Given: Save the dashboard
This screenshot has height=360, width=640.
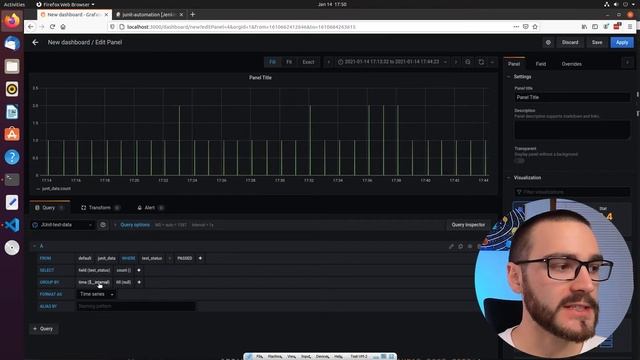Looking at the screenshot, I should (597, 42).
